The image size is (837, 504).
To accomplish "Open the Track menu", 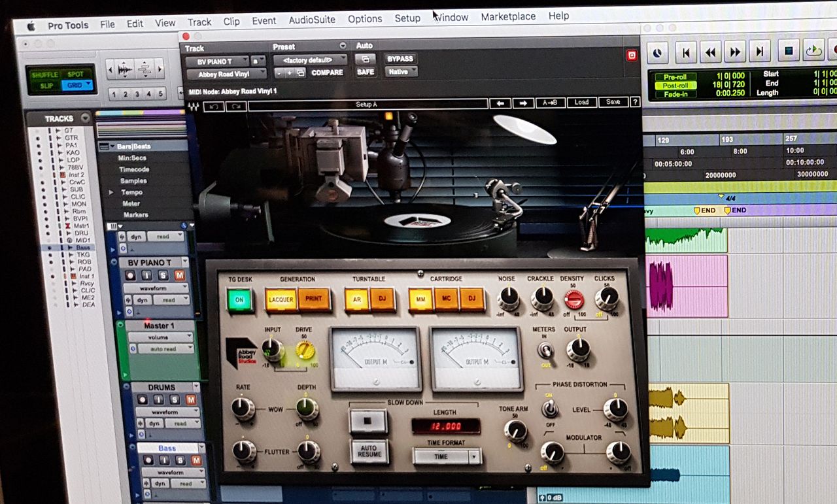I will coord(199,22).
